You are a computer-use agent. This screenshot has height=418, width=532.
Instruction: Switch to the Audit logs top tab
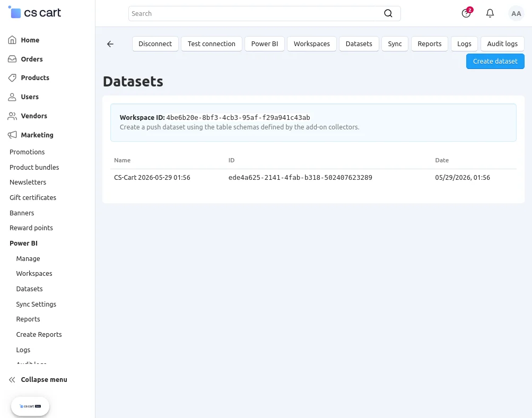(x=502, y=44)
